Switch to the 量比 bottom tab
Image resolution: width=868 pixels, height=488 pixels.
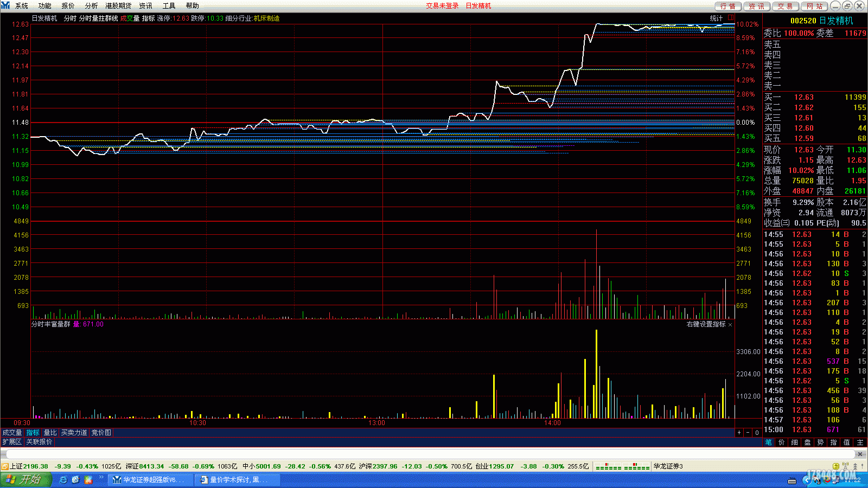pyautogui.click(x=50, y=433)
